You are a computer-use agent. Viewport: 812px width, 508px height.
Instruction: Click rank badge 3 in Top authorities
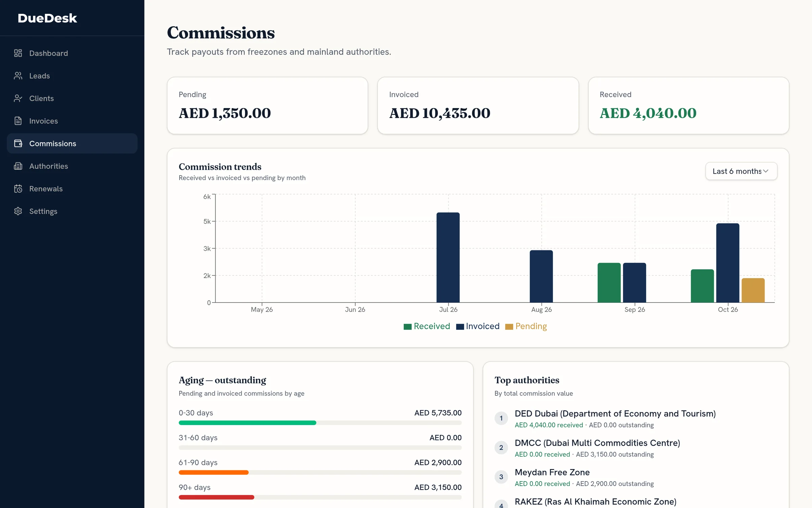tap(501, 477)
